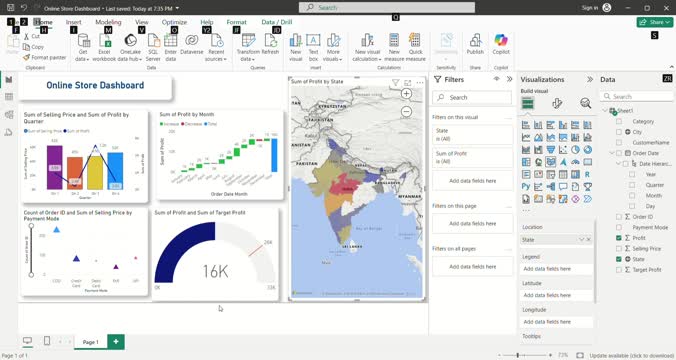Add a Text box
Viewport: 676px width, 360px height.
(313, 47)
